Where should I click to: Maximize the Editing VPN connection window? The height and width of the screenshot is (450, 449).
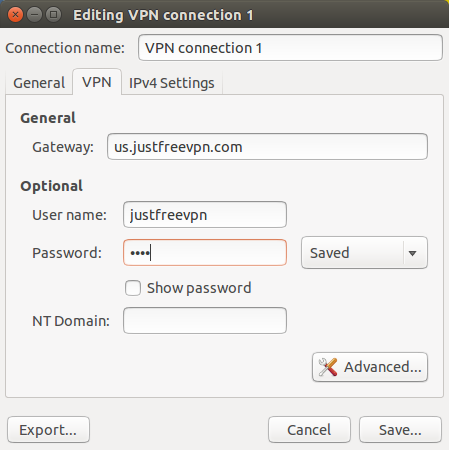click(x=53, y=15)
